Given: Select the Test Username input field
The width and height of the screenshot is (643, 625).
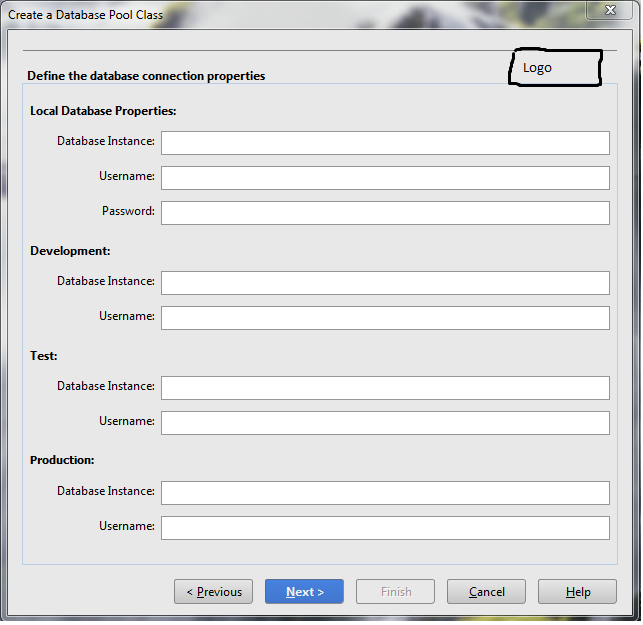Looking at the screenshot, I should click(385, 423).
